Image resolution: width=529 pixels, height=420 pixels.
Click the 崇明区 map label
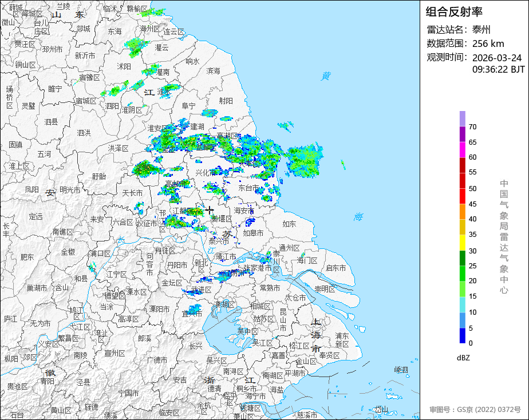pos(325,289)
